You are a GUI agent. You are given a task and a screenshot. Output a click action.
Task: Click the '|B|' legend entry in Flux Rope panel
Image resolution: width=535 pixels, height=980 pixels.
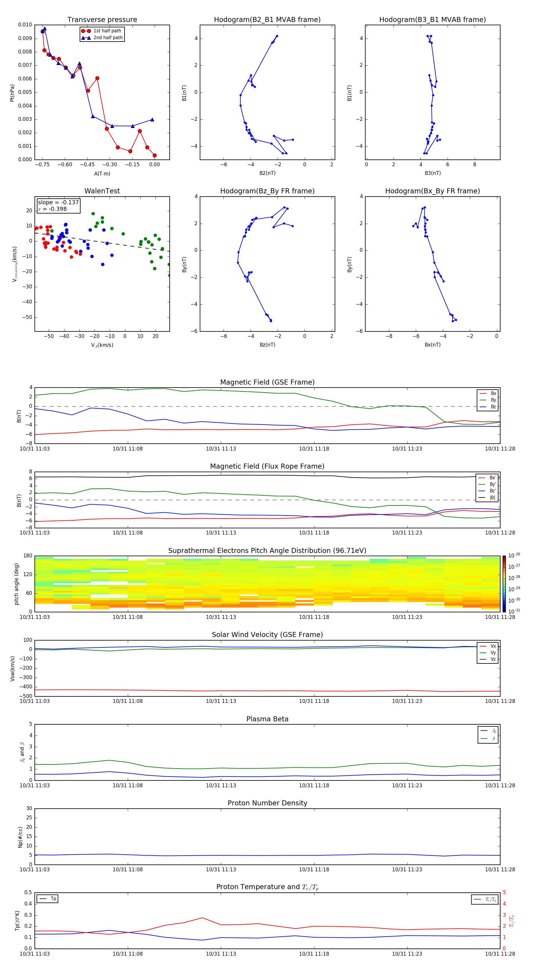[x=487, y=498]
